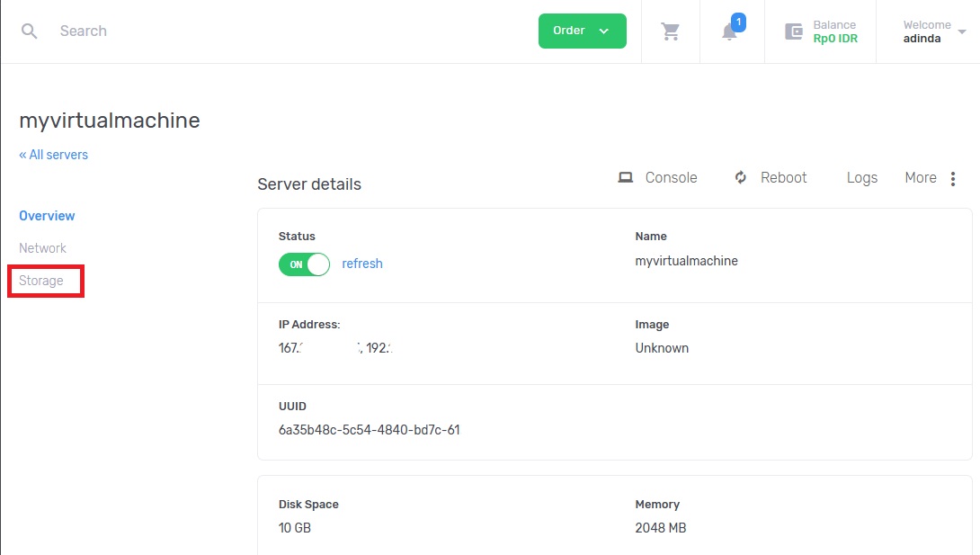Click the myvirtualmachine page heading
Image resolution: width=980 pixels, height=555 pixels.
(x=110, y=121)
